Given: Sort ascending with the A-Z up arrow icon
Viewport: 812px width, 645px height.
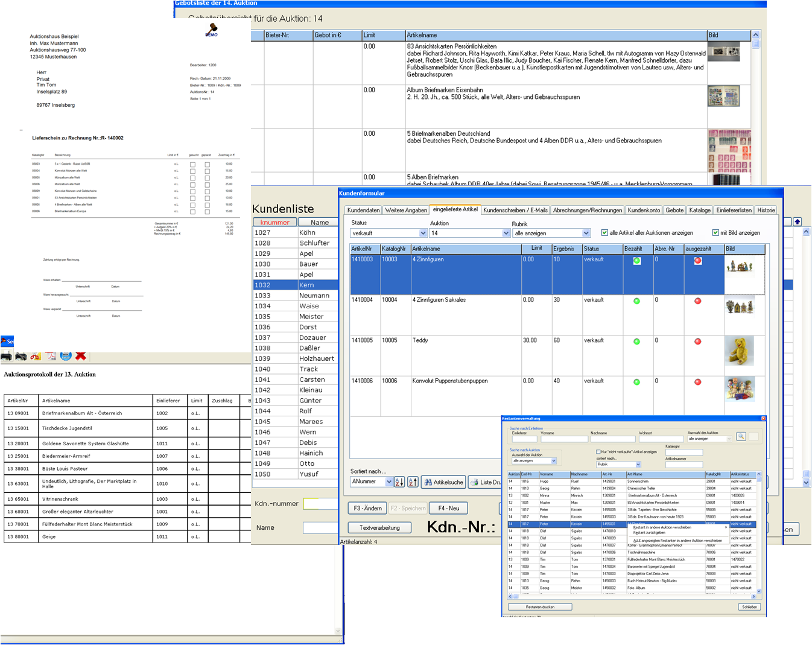Looking at the screenshot, I should [x=413, y=482].
